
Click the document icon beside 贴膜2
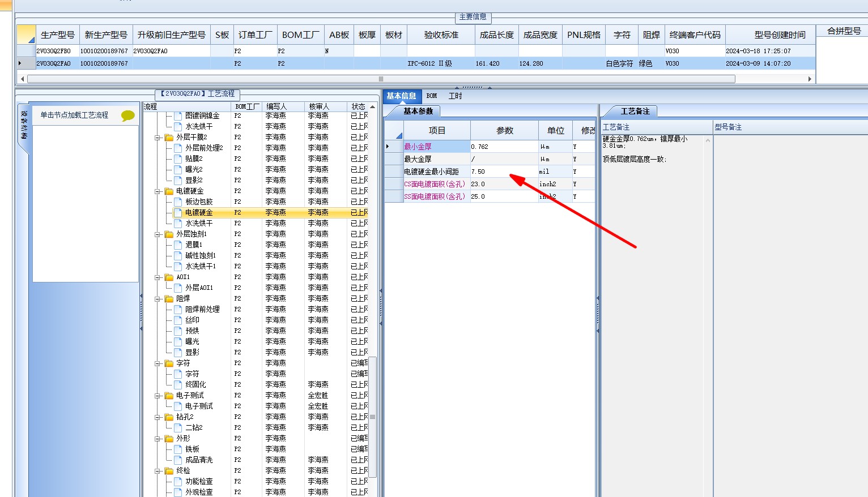point(178,158)
